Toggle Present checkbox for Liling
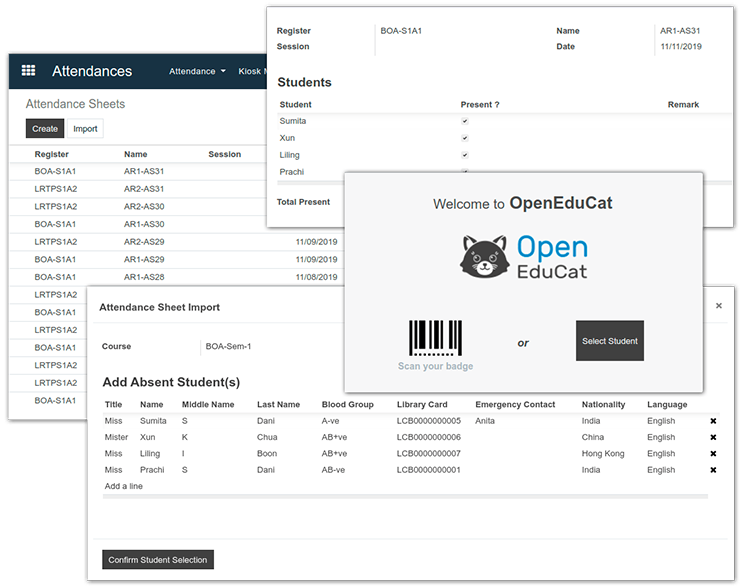Viewport: 743px width, 586px height. coord(465,155)
